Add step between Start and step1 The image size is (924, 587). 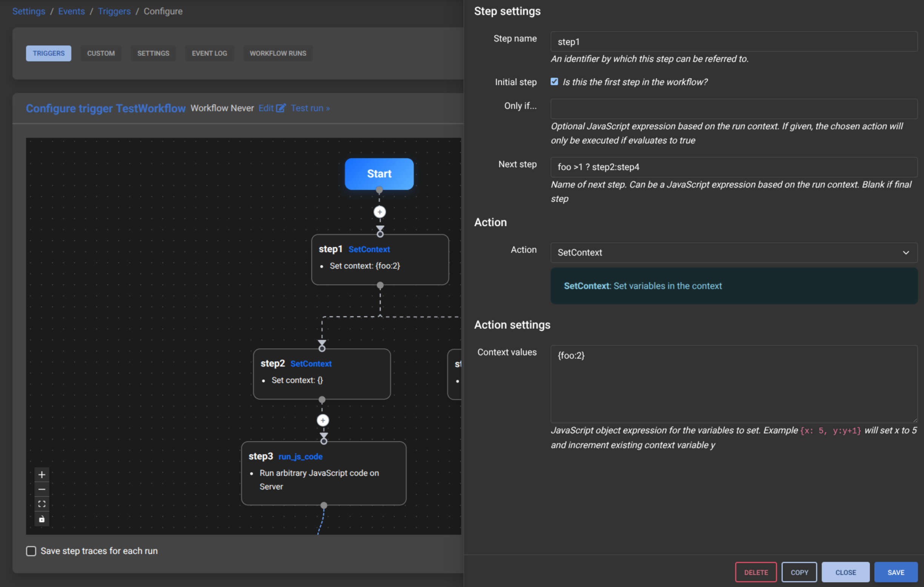click(x=380, y=212)
